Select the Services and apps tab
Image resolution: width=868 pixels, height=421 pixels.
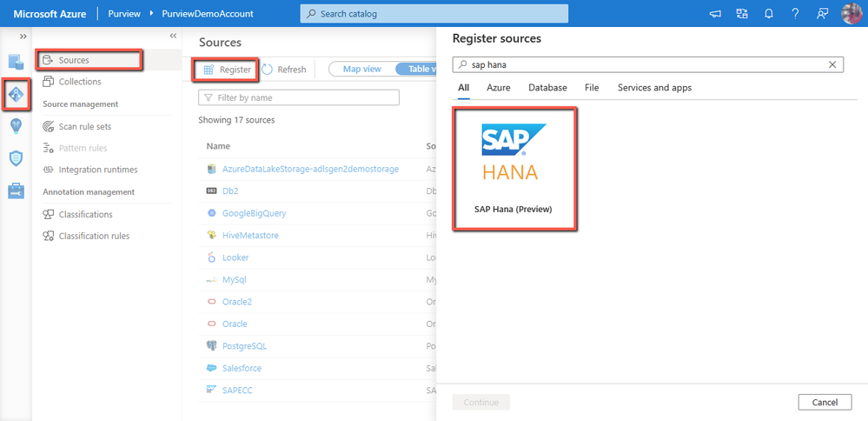pos(654,88)
